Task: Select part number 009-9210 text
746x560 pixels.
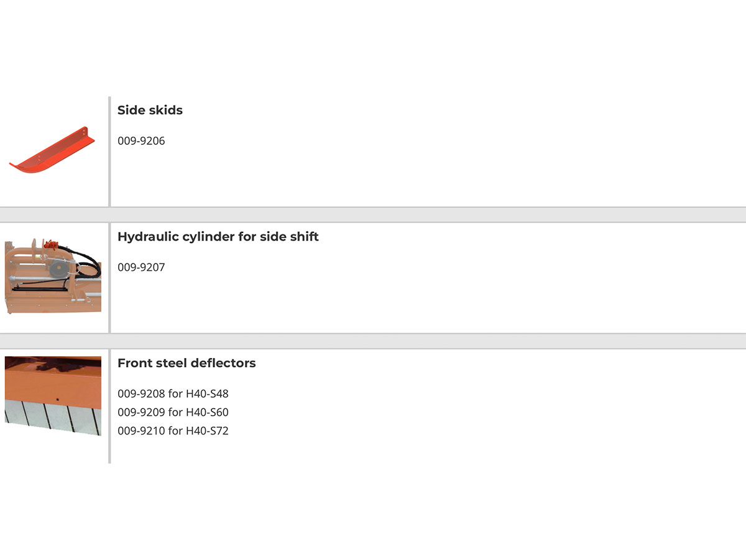Action: 141,431
